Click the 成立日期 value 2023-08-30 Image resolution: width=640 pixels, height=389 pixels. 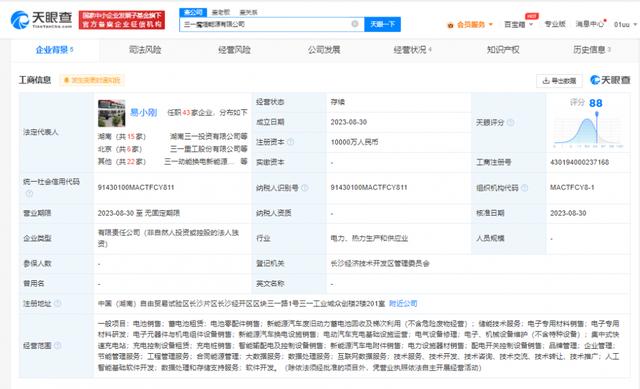(349, 122)
